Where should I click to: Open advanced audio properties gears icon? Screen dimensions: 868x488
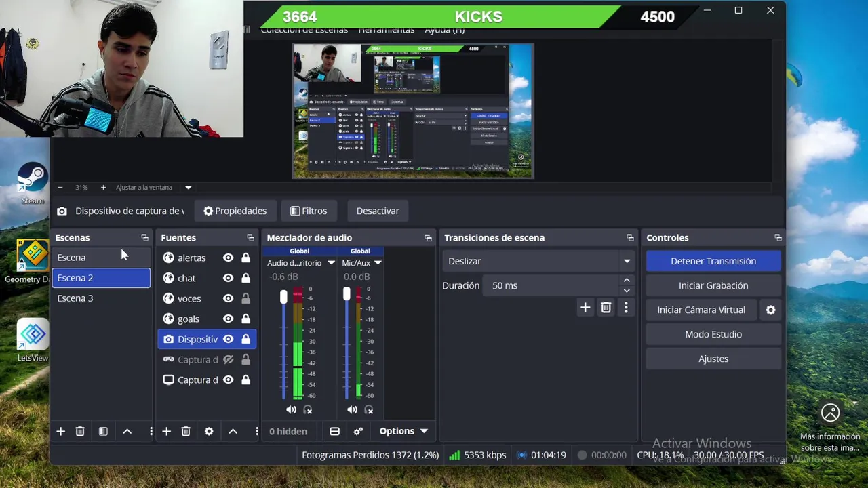click(358, 431)
